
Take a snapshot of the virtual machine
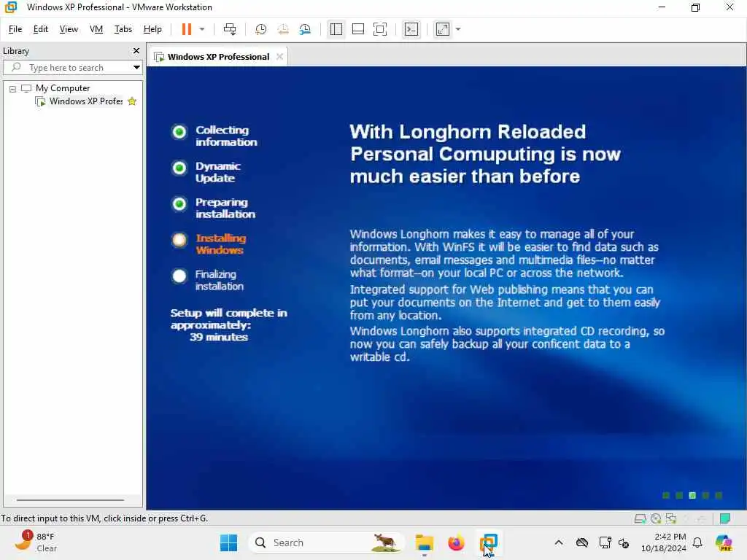pos(260,29)
